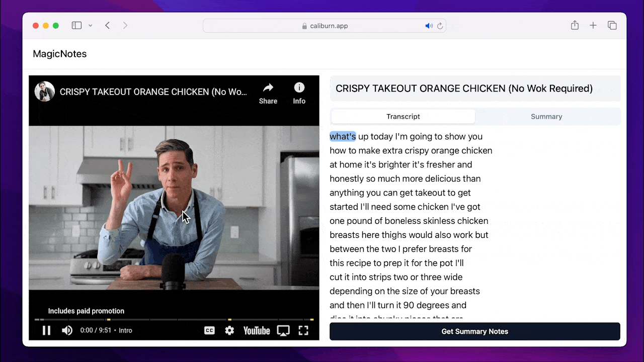
Task: Click transcript line "cut it into strips"
Action: tap(396, 277)
